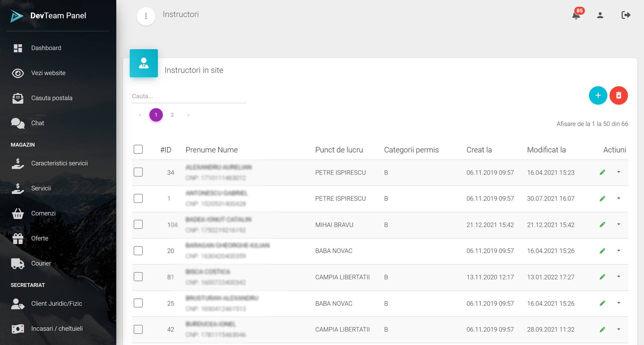Image resolution: width=644 pixels, height=345 pixels.
Task: Click the Cauta search field
Action: [189, 96]
